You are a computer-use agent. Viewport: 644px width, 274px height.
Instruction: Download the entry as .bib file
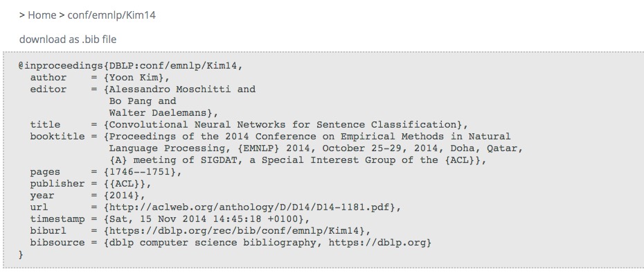68,40
